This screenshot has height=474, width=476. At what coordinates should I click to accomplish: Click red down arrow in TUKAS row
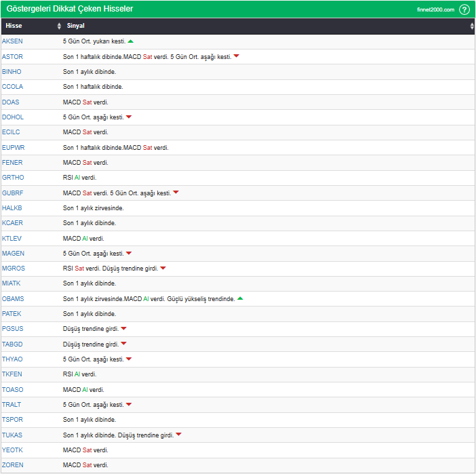coord(179,435)
